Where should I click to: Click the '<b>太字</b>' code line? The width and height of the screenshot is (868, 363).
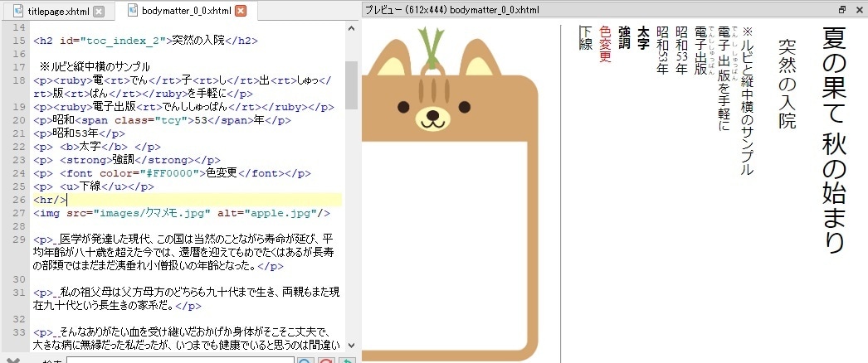[97, 147]
